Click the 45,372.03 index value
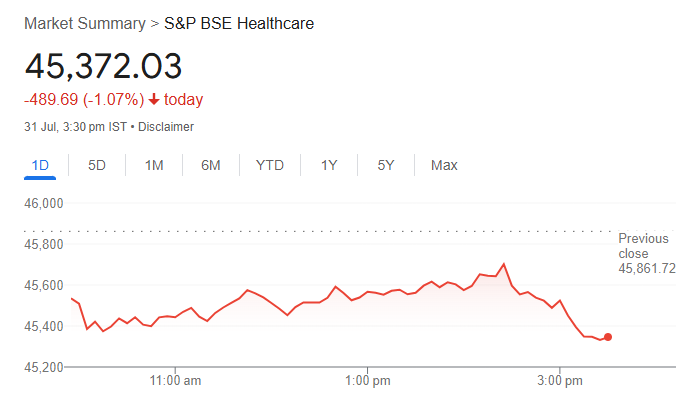This screenshot has width=686, height=407. (104, 66)
